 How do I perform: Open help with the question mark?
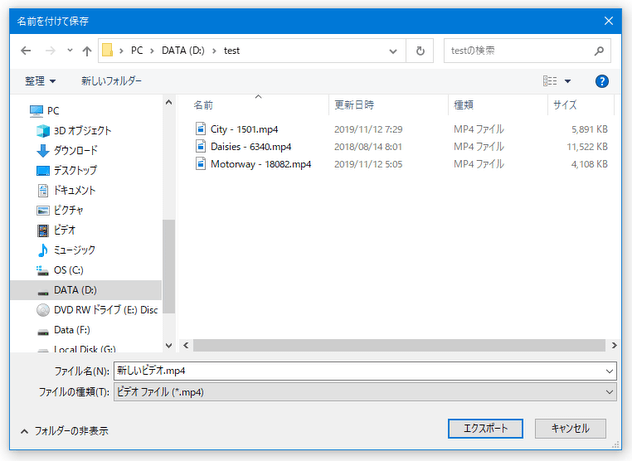point(602,81)
